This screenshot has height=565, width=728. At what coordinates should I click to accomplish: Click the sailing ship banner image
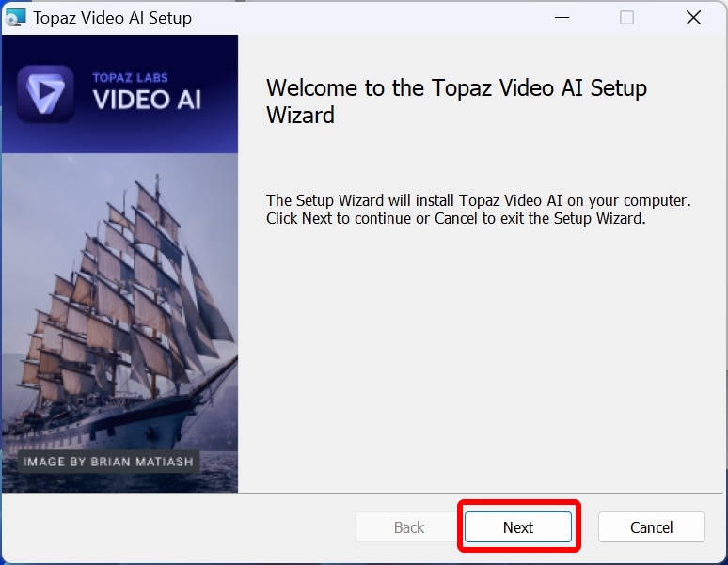119,322
